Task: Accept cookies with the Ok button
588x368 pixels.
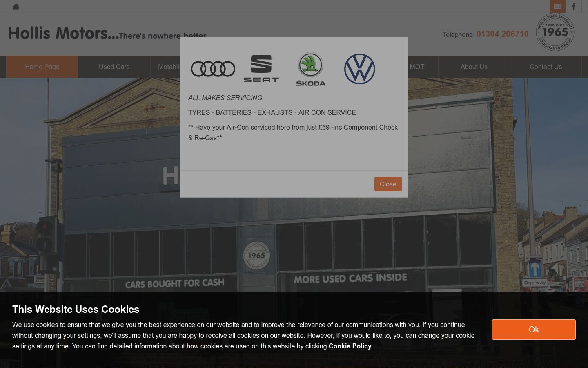Action: 534,330
